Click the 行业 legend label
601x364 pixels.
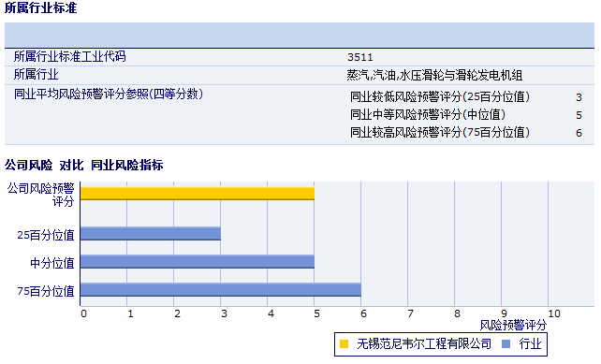pyautogui.click(x=530, y=344)
